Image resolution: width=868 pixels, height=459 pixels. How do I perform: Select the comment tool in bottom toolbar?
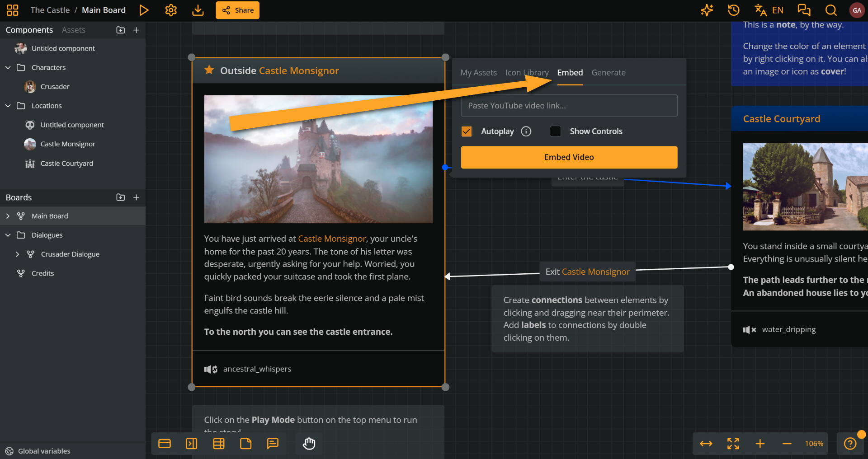click(x=273, y=444)
